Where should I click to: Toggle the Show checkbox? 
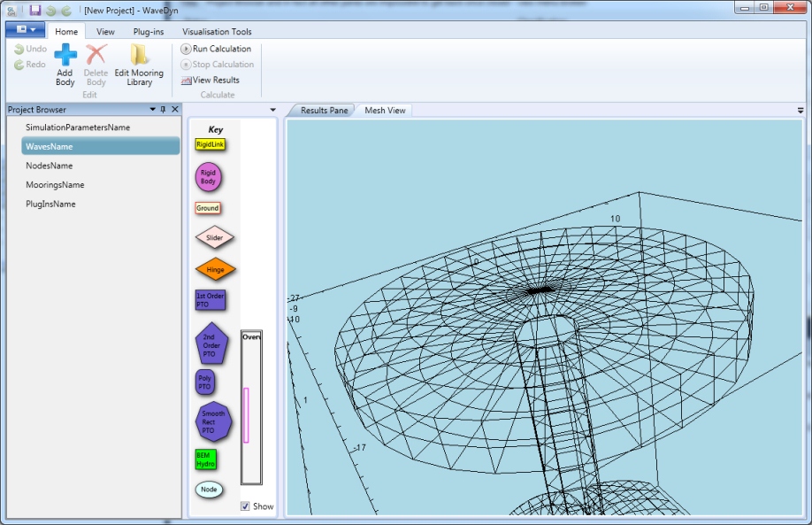(245, 506)
